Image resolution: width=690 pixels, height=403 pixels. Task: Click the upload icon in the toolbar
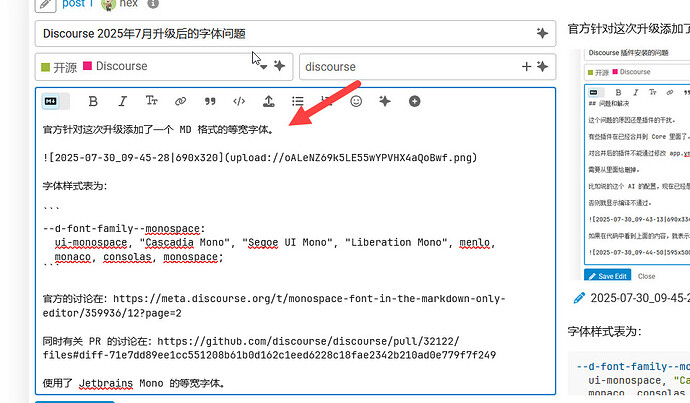tap(268, 102)
